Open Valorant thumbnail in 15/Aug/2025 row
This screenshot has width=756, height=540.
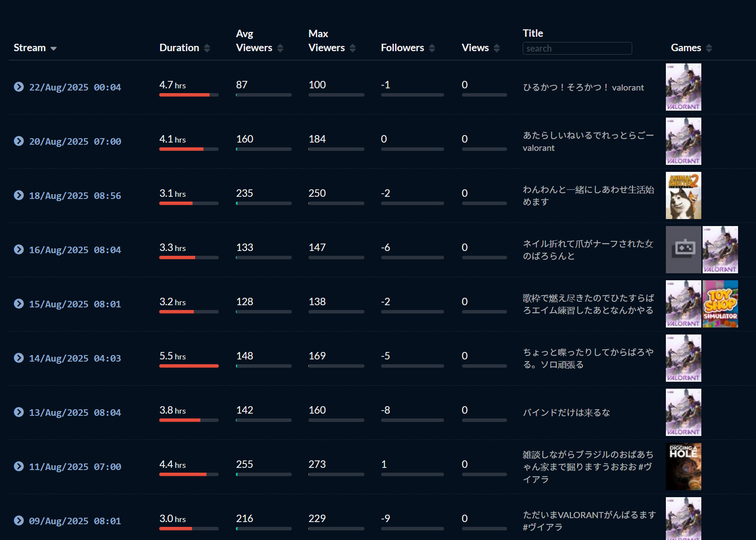[683, 304]
